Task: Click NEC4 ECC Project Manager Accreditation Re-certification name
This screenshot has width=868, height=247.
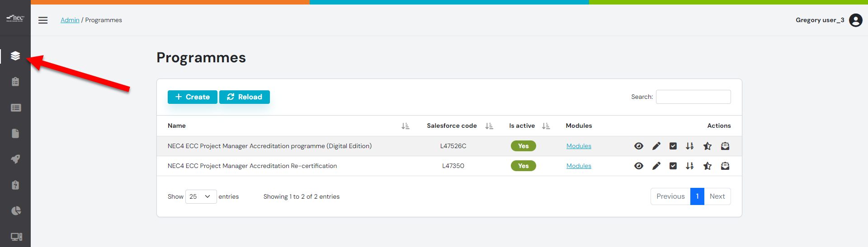Action: click(252, 166)
